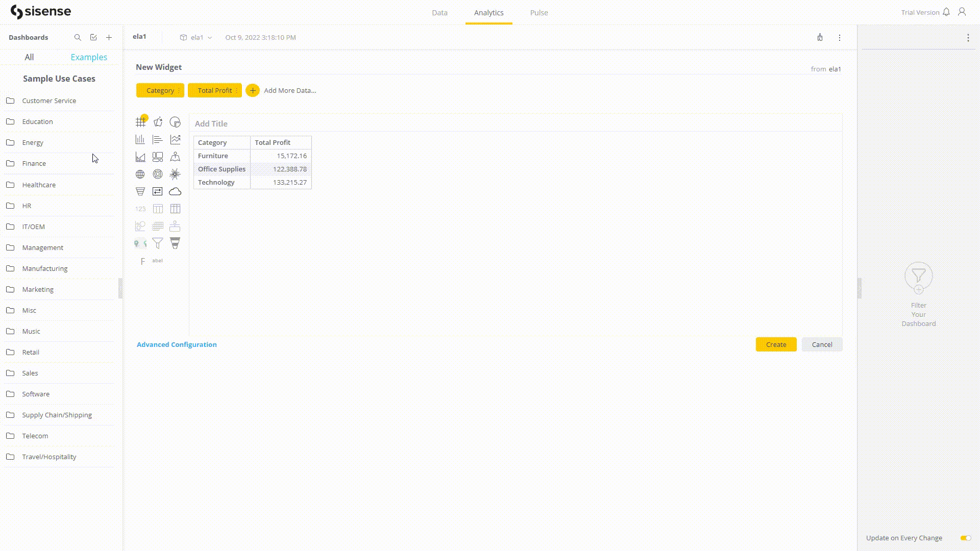Screen dimensions: 980x551
Task: Switch to the Analytics tab
Action: pos(488,12)
